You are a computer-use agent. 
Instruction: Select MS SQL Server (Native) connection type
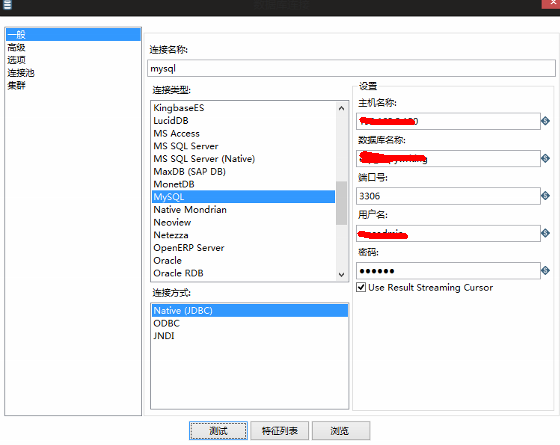pyautogui.click(x=244, y=159)
